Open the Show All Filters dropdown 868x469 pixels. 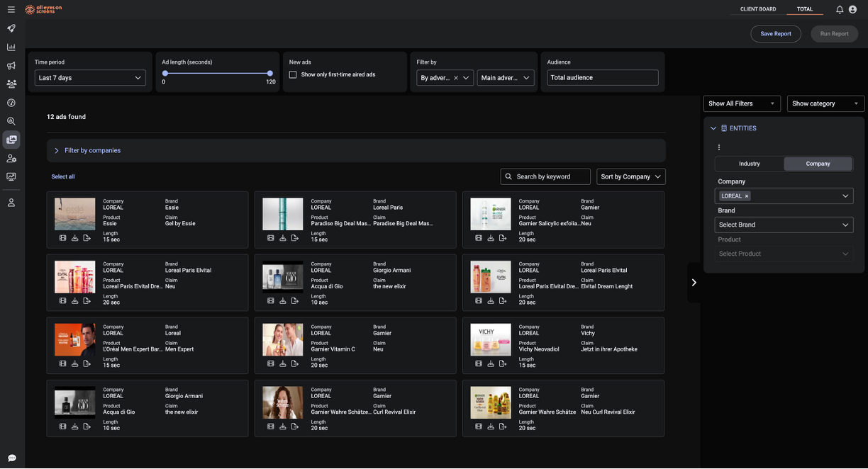[742, 103]
